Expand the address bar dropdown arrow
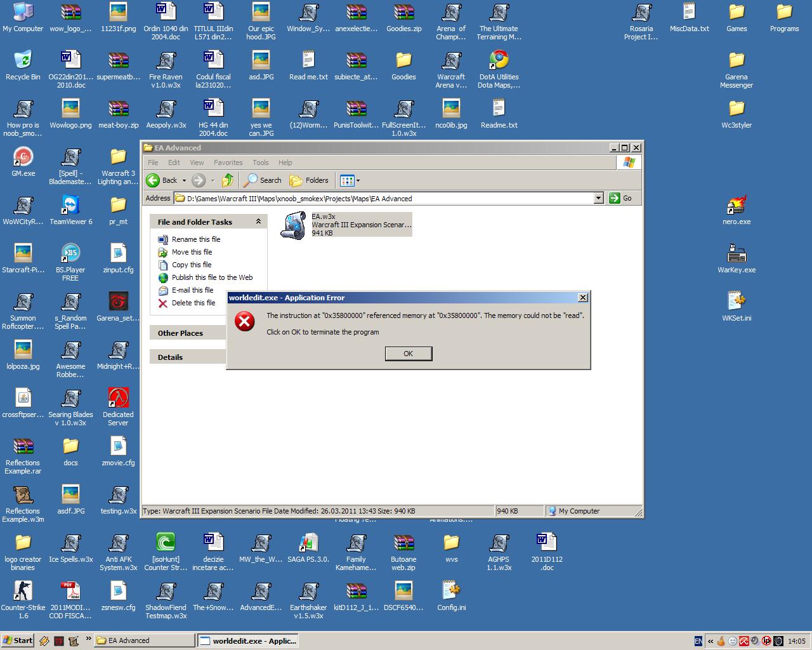 (x=598, y=198)
